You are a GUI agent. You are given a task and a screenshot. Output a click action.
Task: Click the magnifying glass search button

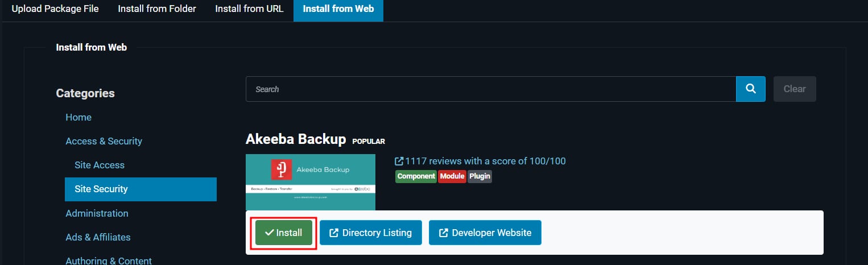[750, 89]
